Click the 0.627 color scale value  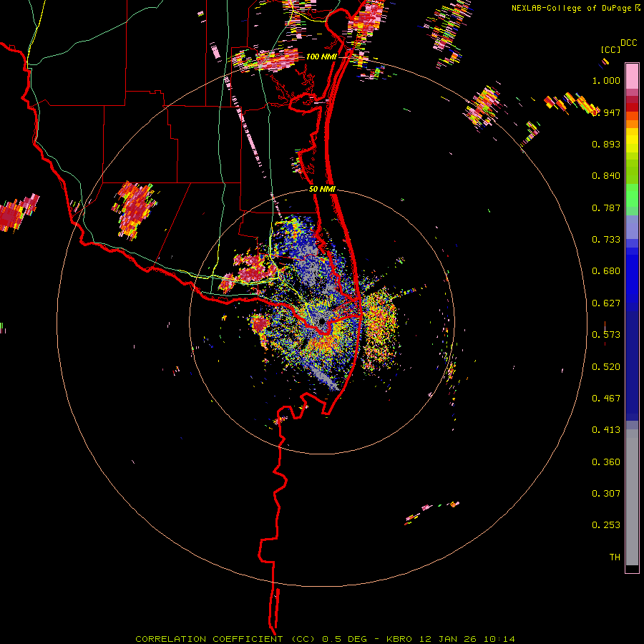coord(606,303)
